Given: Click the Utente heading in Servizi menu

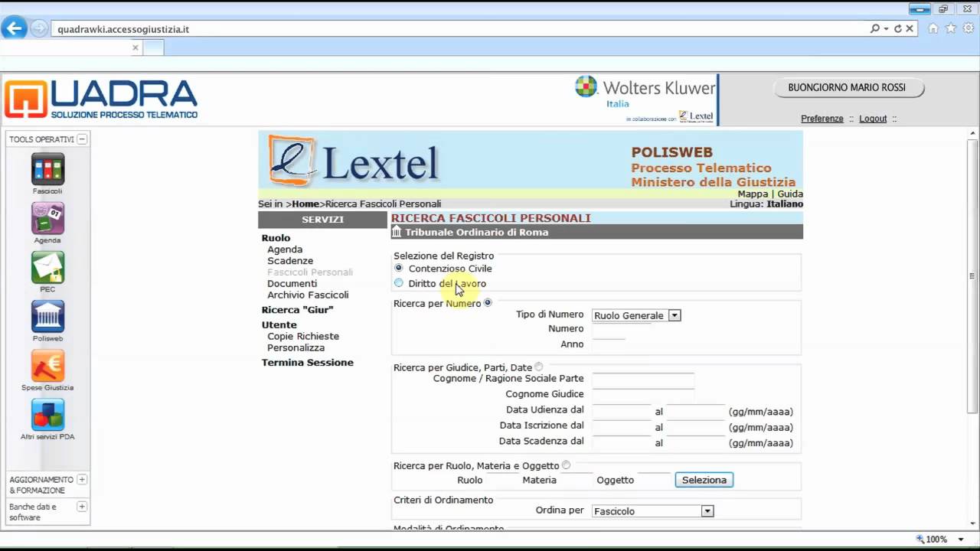Looking at the screenshot, I should [x=279, y=325].
